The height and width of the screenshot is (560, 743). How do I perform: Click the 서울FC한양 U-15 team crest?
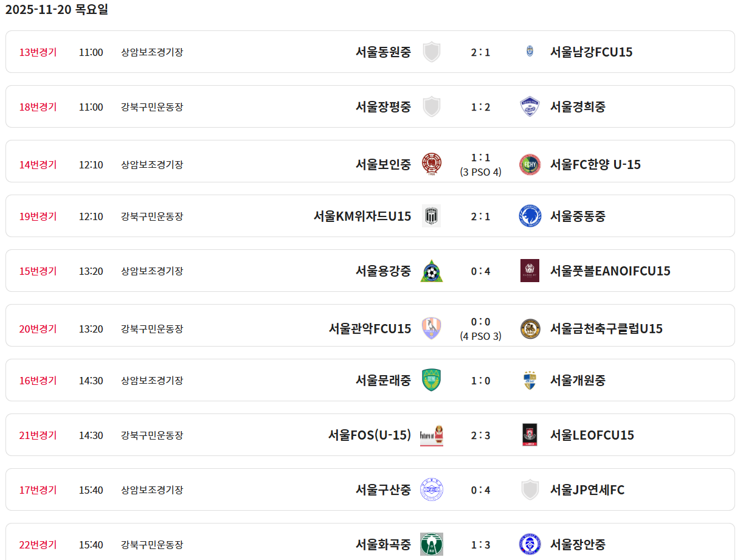point(530,164)
